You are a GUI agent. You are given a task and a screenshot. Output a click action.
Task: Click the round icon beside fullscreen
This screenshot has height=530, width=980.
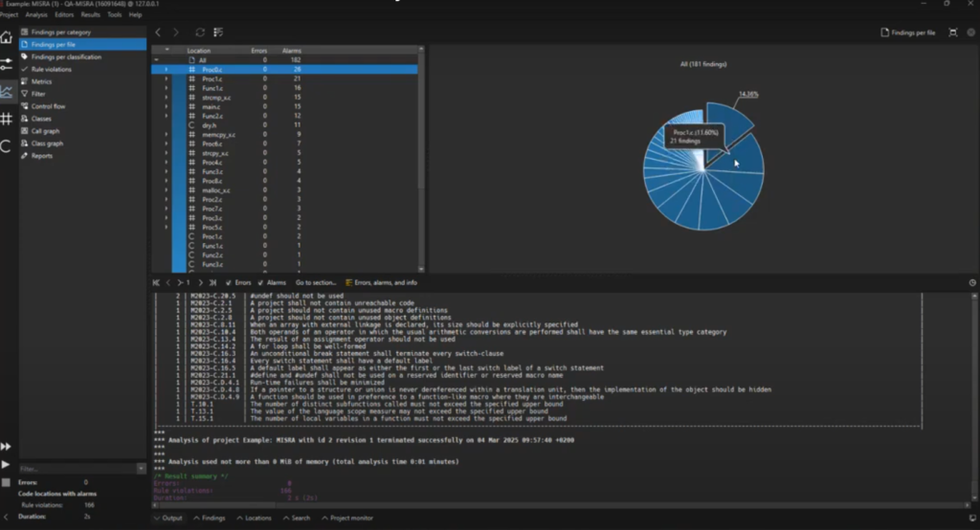pos(970,33)
